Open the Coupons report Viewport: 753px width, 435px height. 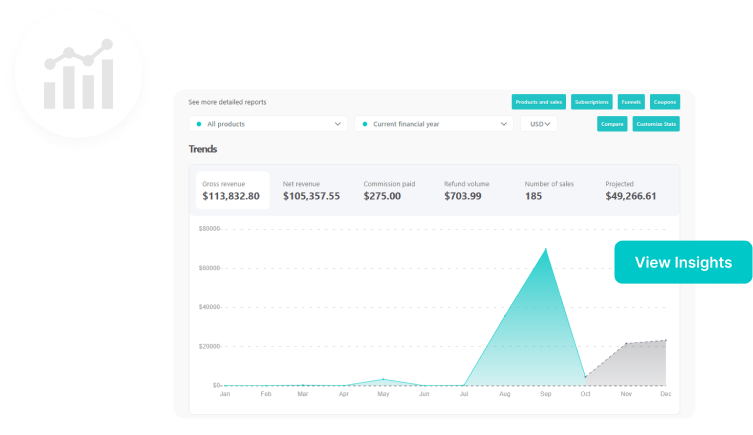664,102
